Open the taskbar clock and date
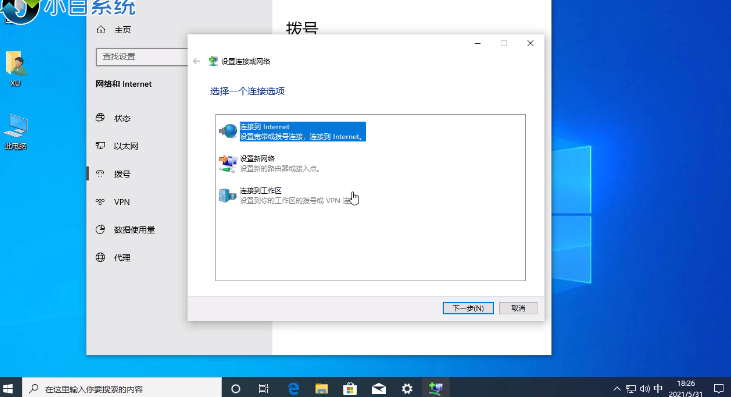This screenshot has height=397, width=731. (686, 389)
